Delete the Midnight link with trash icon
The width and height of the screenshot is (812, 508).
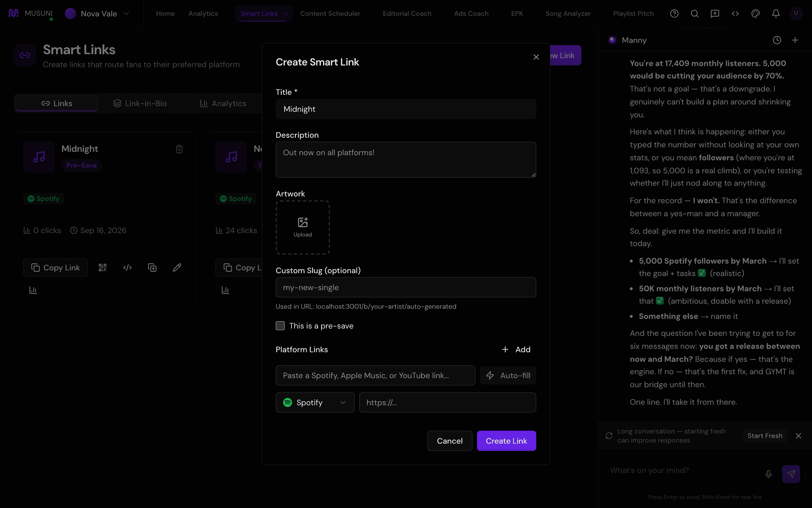[179, 149]
